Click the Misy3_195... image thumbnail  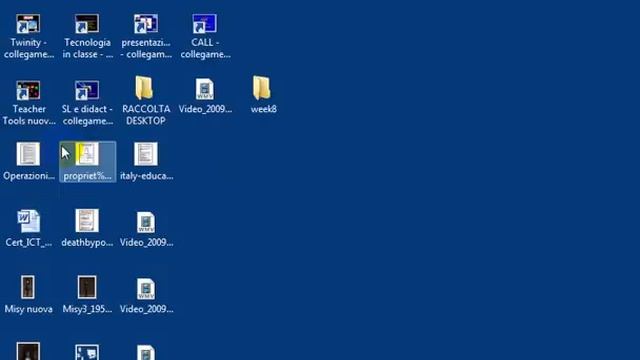tap(87, 287)
